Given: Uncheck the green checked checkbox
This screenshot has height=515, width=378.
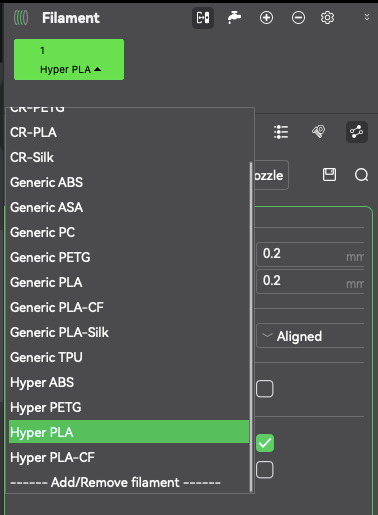Looking at the screenshot, I should tap(265, 443).
